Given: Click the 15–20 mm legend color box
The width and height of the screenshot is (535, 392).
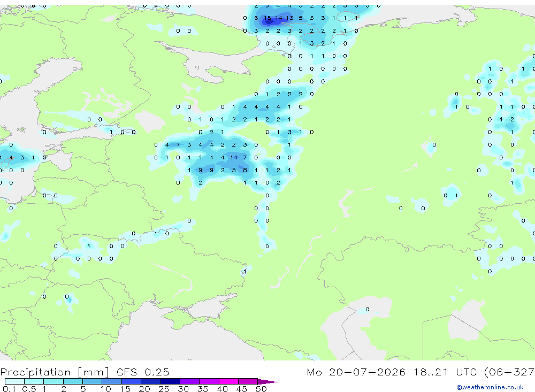Looking at the screenshot, I should 132,381.
